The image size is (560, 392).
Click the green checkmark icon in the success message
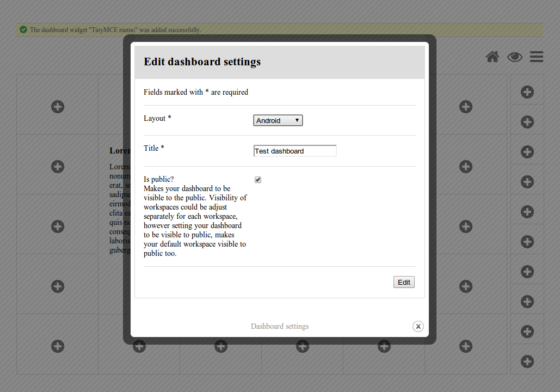[x=23, y=29]
